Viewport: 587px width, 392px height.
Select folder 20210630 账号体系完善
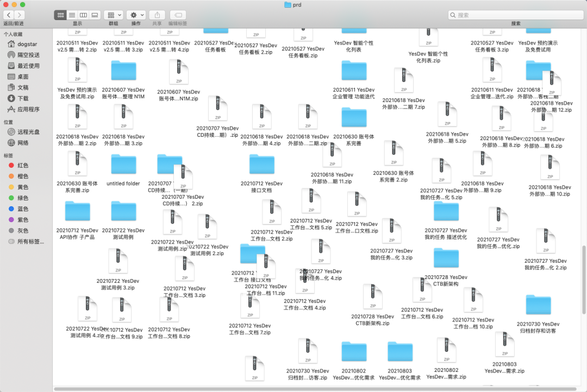tap(354, 118)
